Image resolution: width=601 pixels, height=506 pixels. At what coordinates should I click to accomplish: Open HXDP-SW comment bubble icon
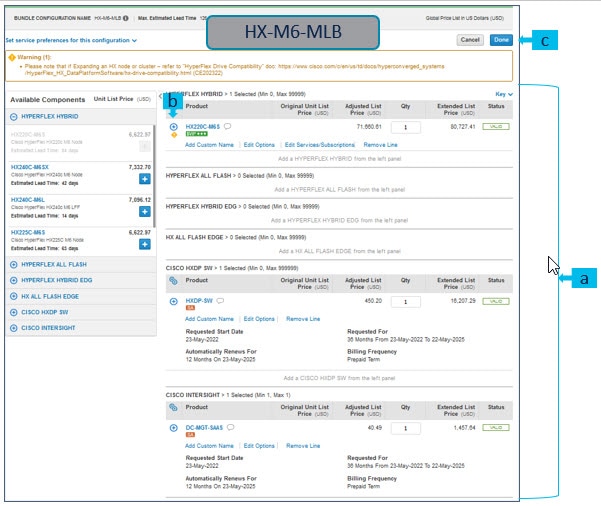(x=220, y=301)
